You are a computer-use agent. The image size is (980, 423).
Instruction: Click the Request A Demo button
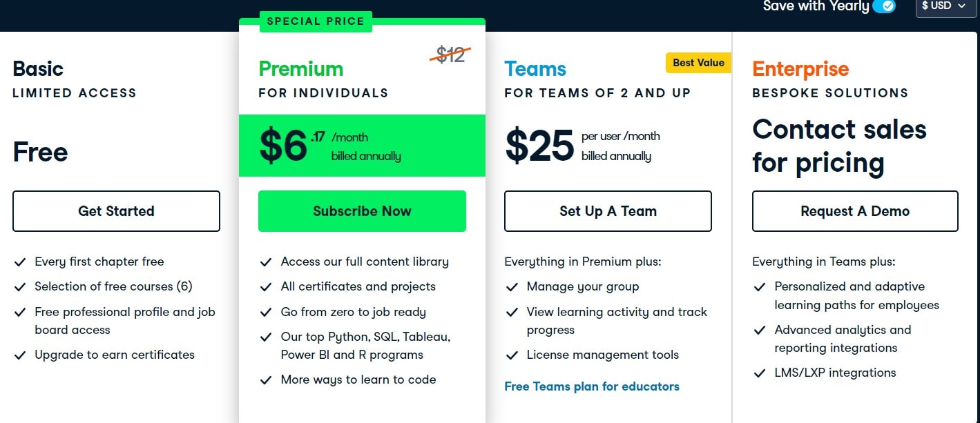855,211
